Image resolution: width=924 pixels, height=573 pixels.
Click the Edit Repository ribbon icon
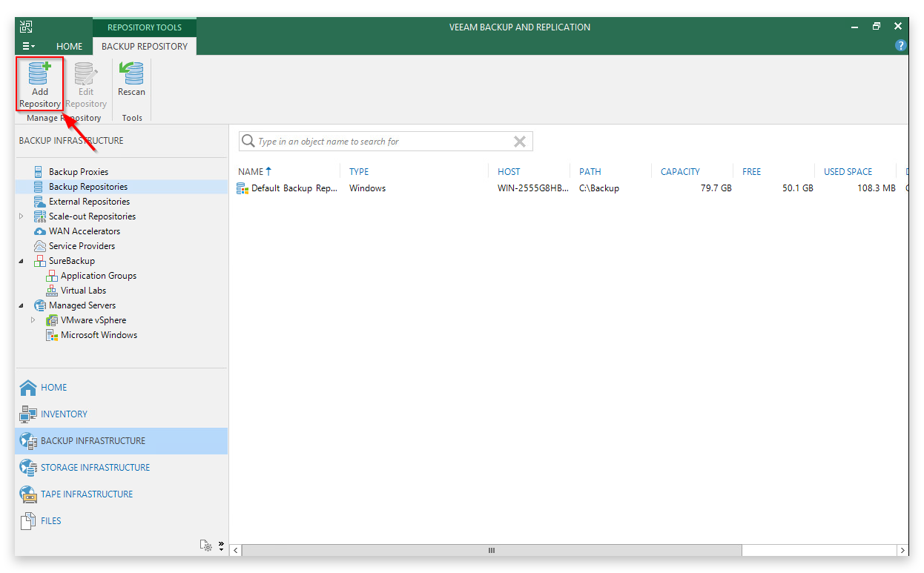pos(86,73)
